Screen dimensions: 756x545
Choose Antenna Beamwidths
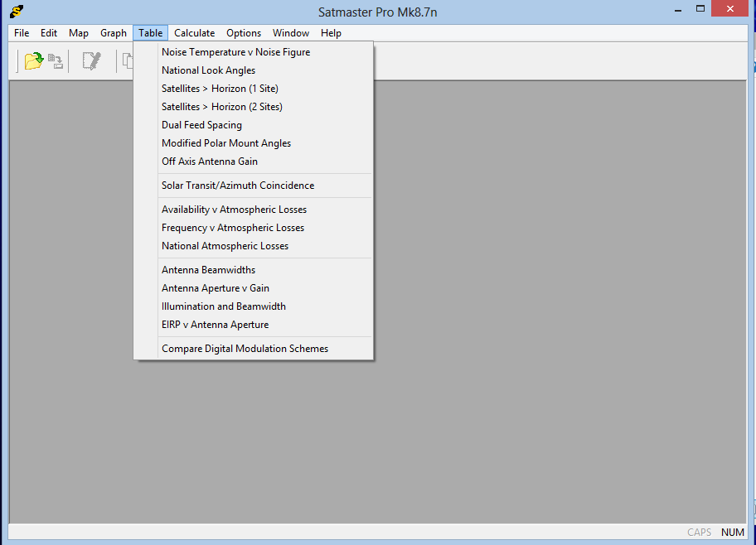point(254,270)
